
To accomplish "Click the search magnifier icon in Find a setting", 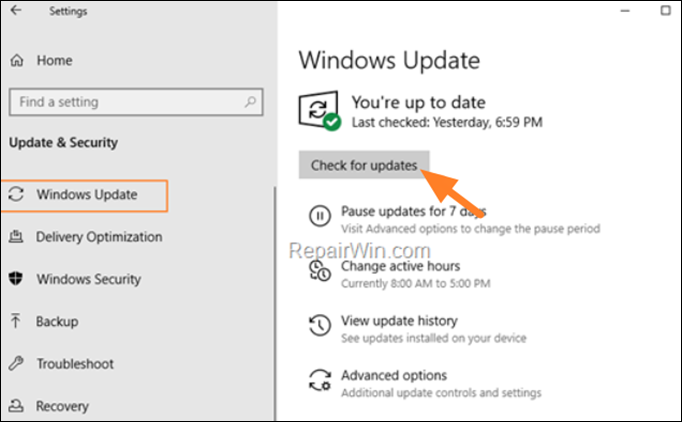I will pos(250,102).
